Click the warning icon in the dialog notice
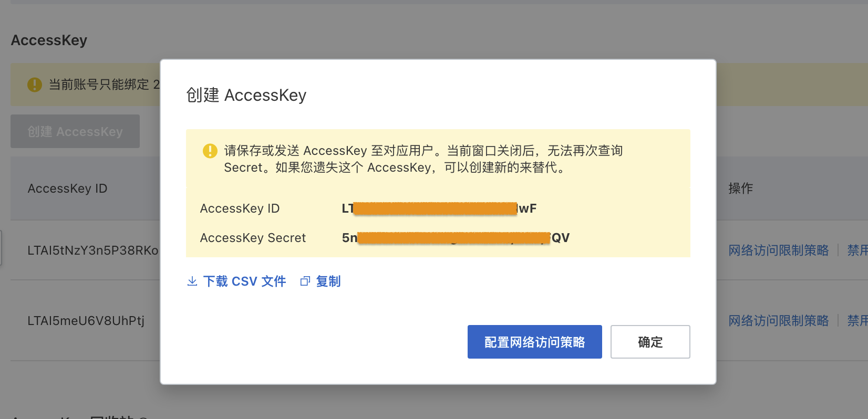The image size is (868, 419). coord(210,151)
